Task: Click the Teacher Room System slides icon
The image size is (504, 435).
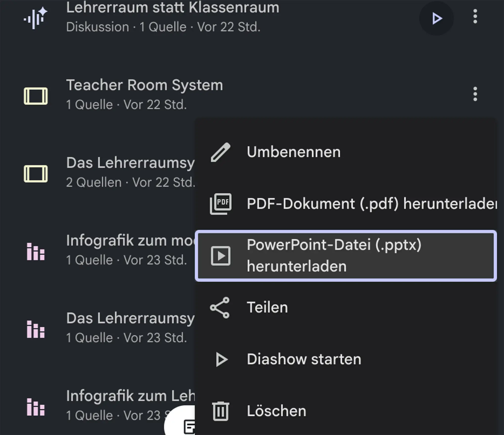Action: pos(36,96)
